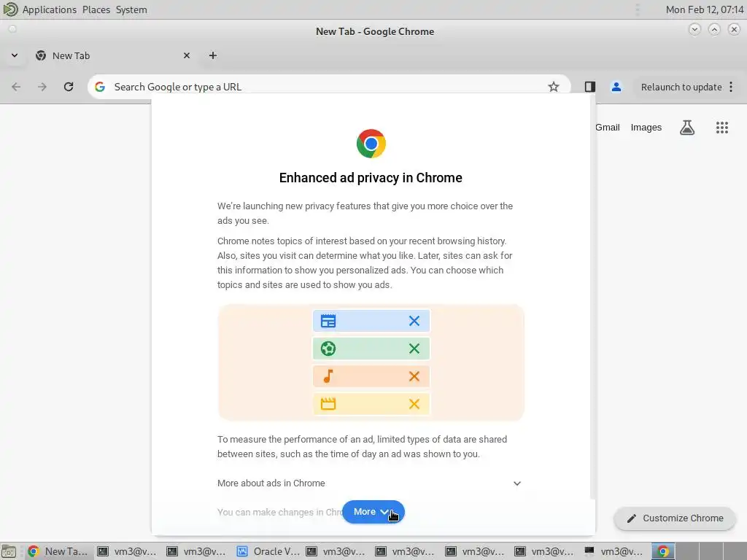747x560 pixels.
Task: Click the green soccer topic's X in the illustration
Action: (414, 349)
